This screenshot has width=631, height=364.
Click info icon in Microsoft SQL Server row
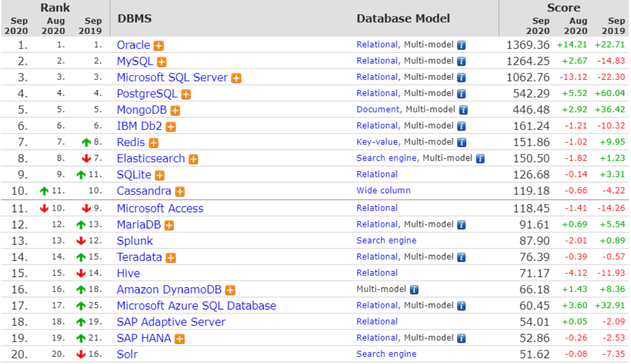[x=461, y=77]
